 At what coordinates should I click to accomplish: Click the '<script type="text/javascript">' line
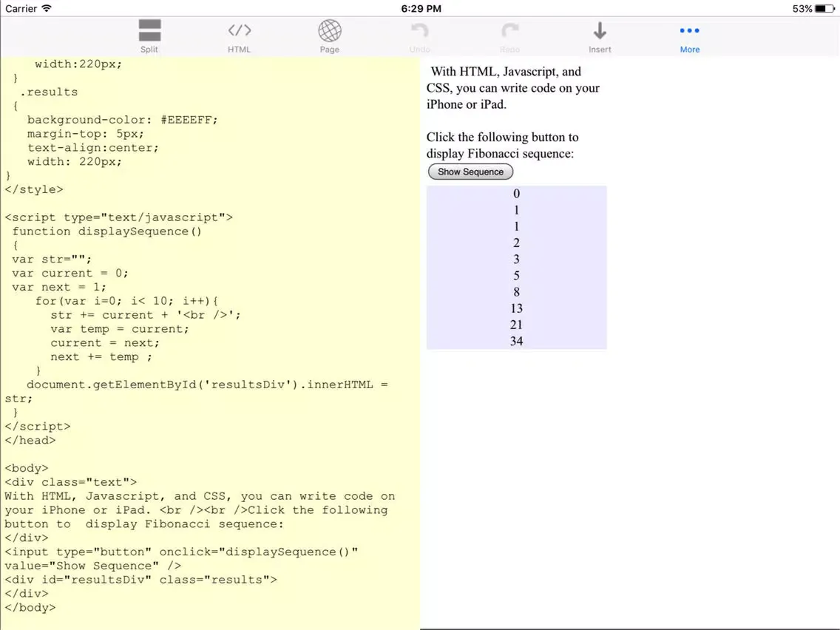[x=119, y=217]
